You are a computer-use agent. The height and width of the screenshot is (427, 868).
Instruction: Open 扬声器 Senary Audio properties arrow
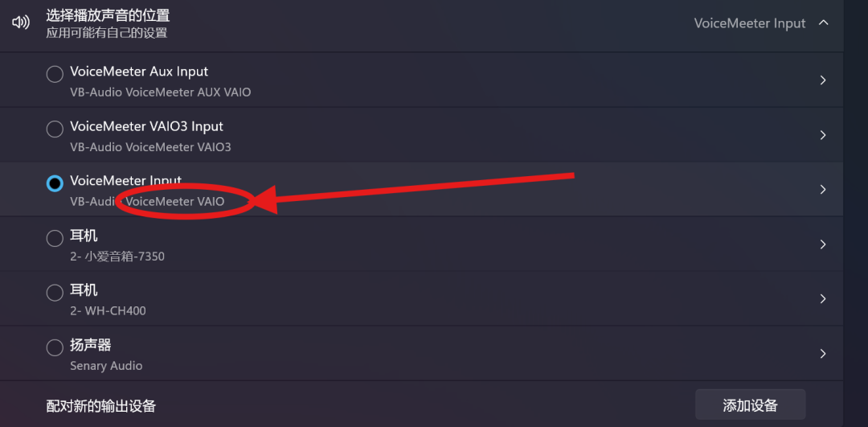click(823, 354)
